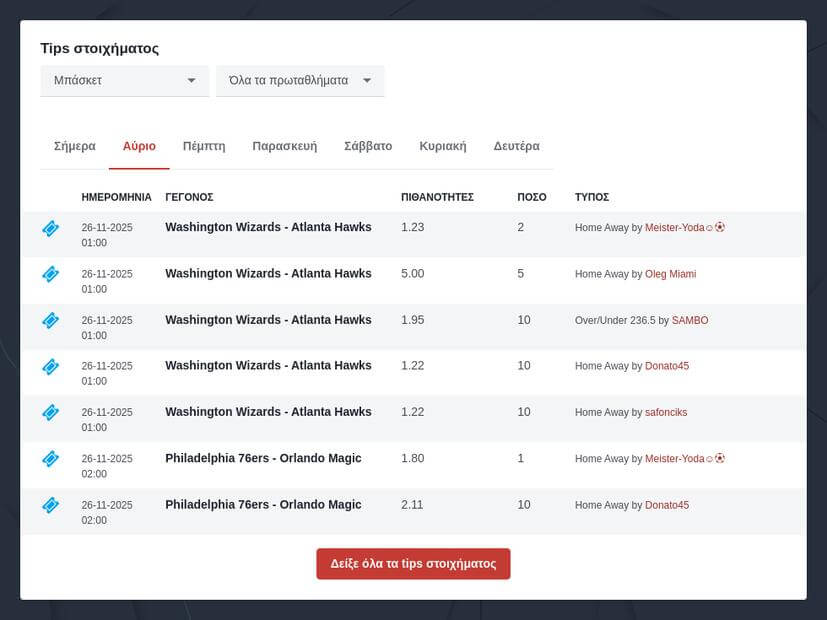Open Oleg Miami's tipster profile link
The image size is (827, 620).
click(x=670, y=274)
